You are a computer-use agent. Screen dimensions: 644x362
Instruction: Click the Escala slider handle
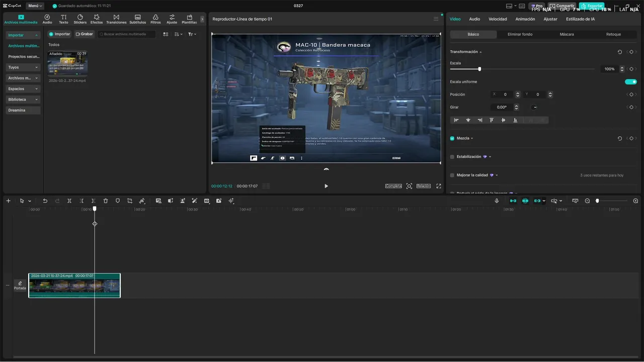coord(479,69)
